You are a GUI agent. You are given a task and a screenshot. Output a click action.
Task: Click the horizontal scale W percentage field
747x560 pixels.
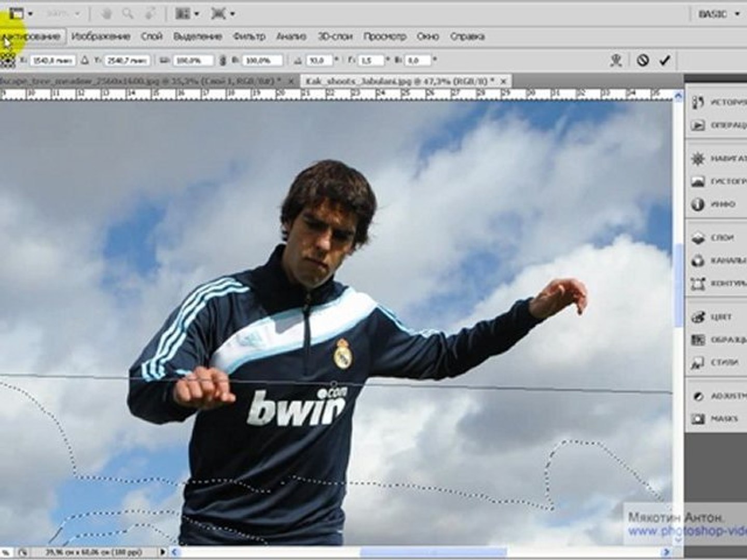point(193,61)
